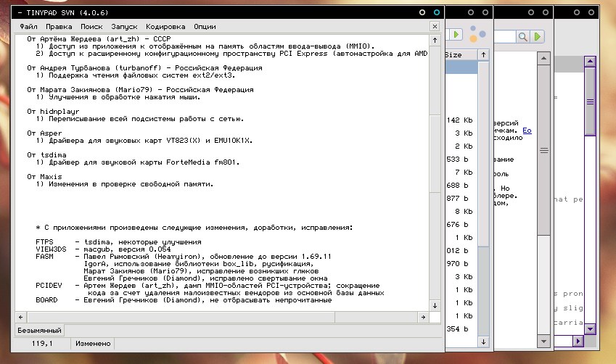Open the Поиск menu in Tinypad

coord(91,26)
